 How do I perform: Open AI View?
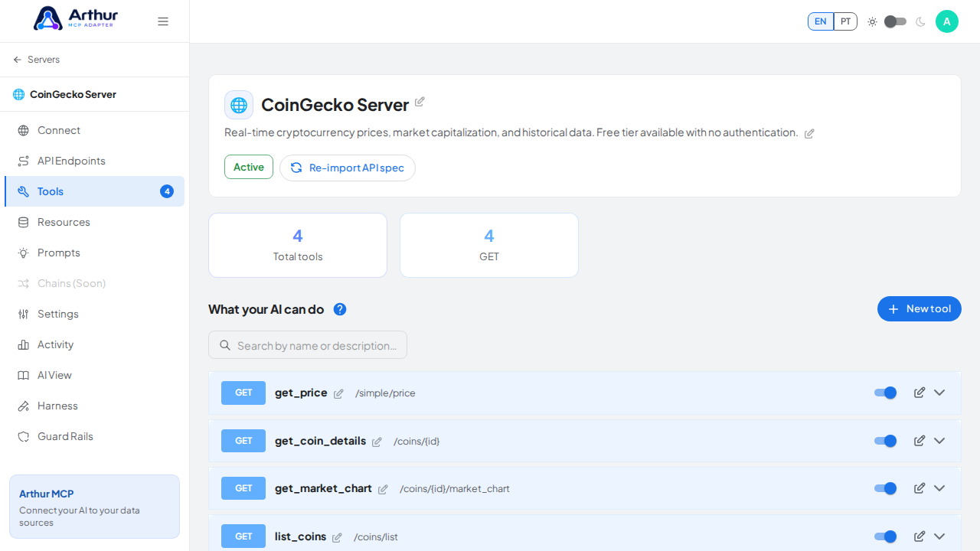click(95, 375)
